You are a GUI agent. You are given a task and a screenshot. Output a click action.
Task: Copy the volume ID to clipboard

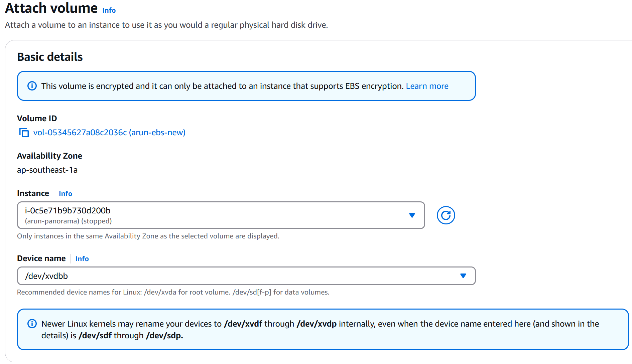tap(24, 133)
